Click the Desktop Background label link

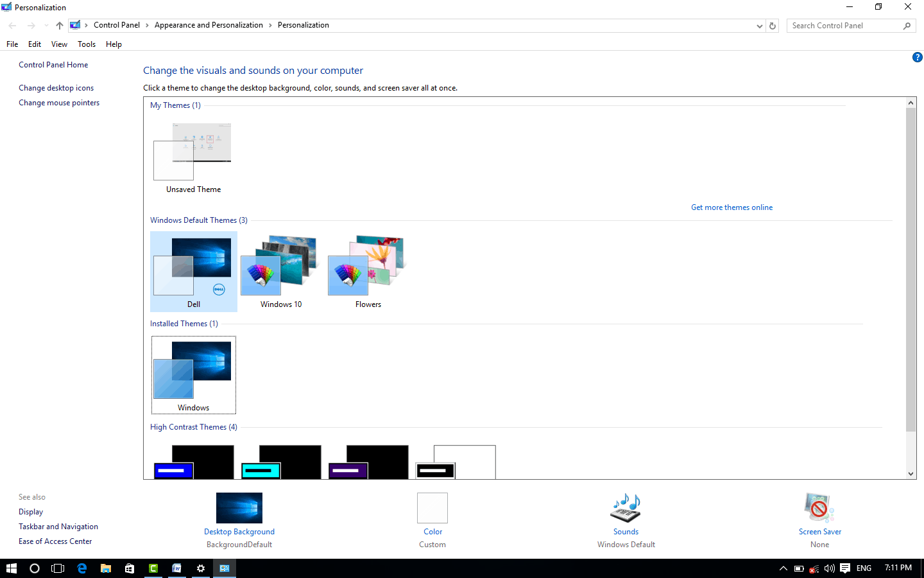(x=239, y=532)
